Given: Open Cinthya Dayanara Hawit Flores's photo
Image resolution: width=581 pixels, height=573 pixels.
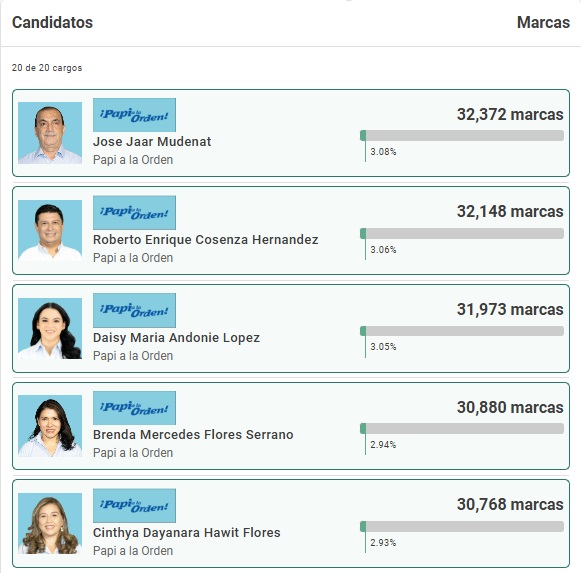Looking at the screenshot, I should click(50, 524).
